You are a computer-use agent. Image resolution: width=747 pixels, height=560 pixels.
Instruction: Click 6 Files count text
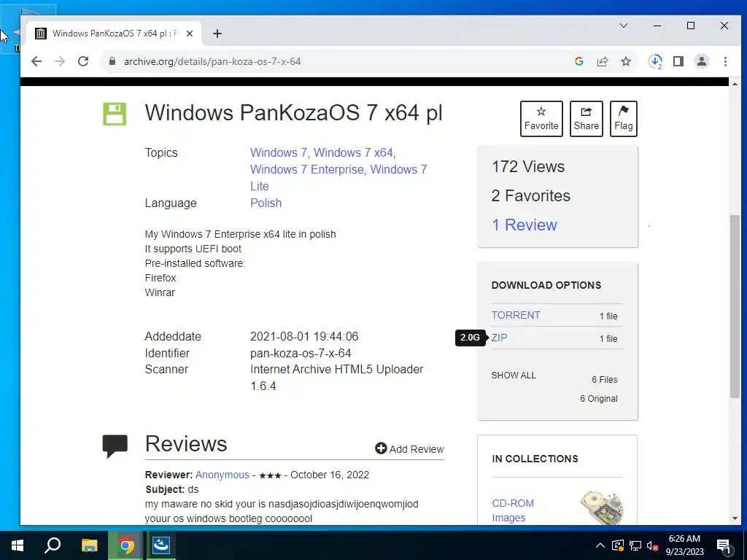tap(604, 379)
